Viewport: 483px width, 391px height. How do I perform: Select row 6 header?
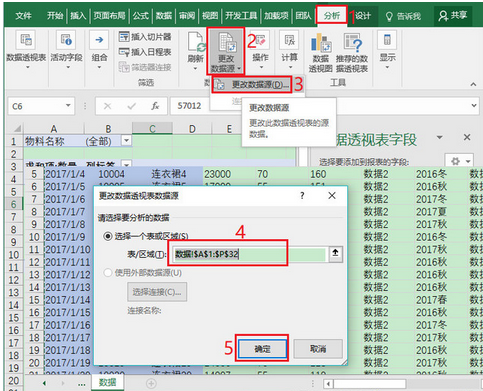click(x=13, y=204)
